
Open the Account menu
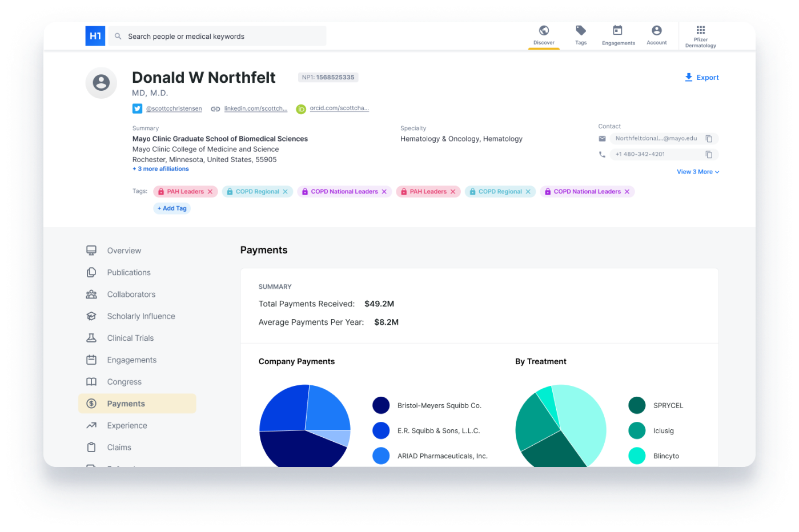(x=657, y=35)
